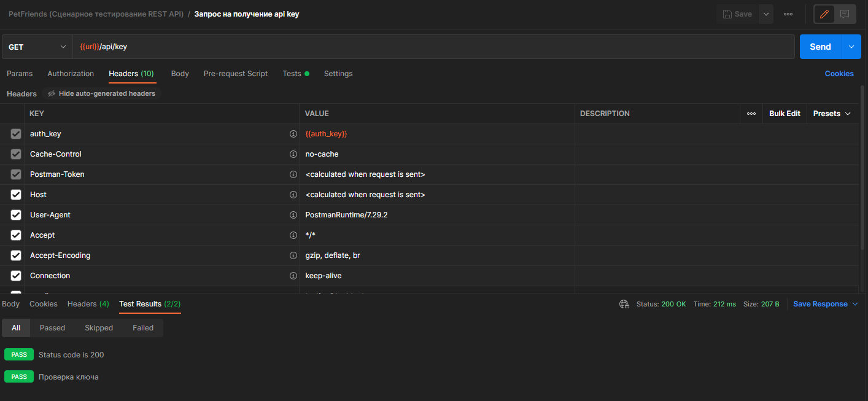
Task: Click the no-cache value cell
Action: pos(436,154)
